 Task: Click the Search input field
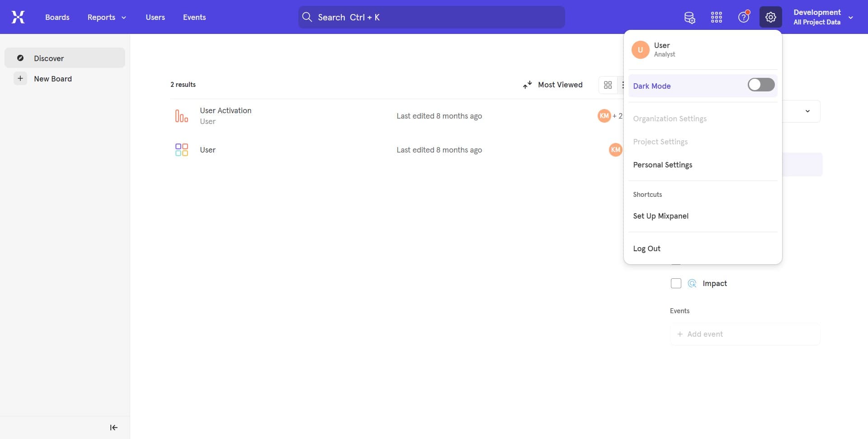431,17
